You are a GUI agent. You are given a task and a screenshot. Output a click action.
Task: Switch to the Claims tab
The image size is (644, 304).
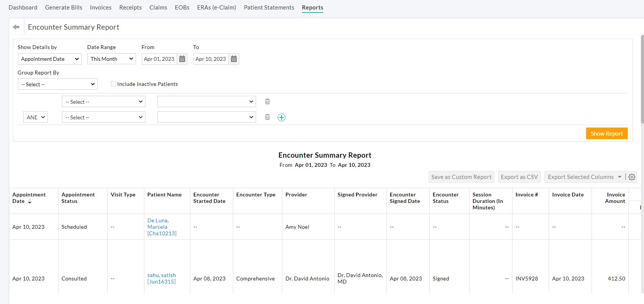click(158, 8)
